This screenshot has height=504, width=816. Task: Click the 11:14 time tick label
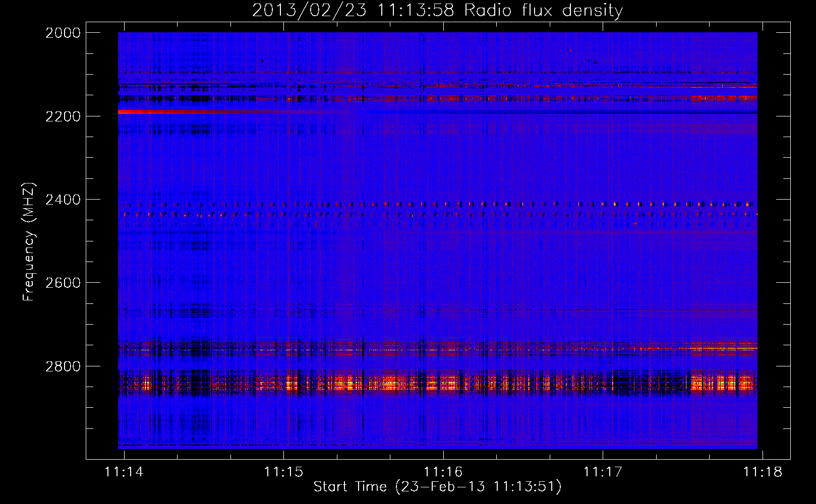click(124, 472)
